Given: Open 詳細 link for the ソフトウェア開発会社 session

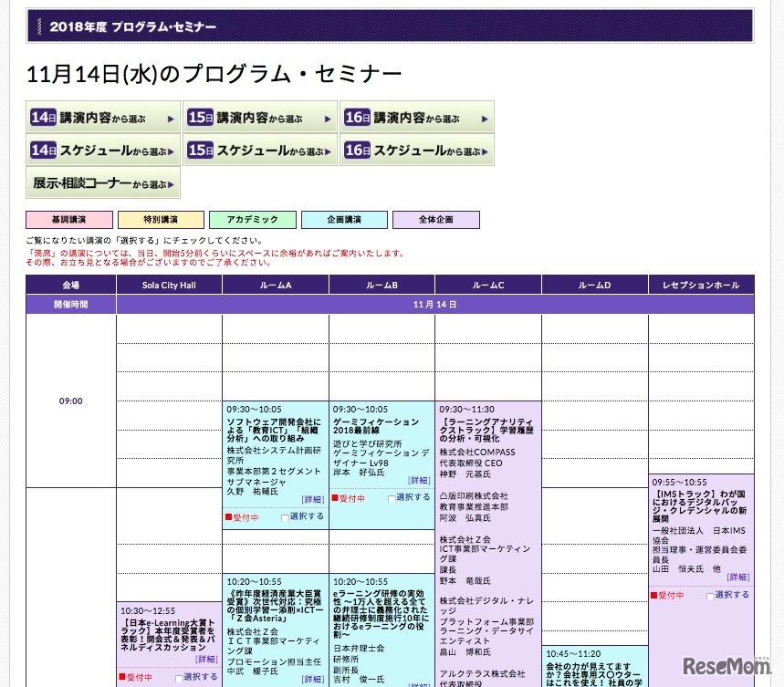Looking at the screenshot, I should (x=313, y=498).
